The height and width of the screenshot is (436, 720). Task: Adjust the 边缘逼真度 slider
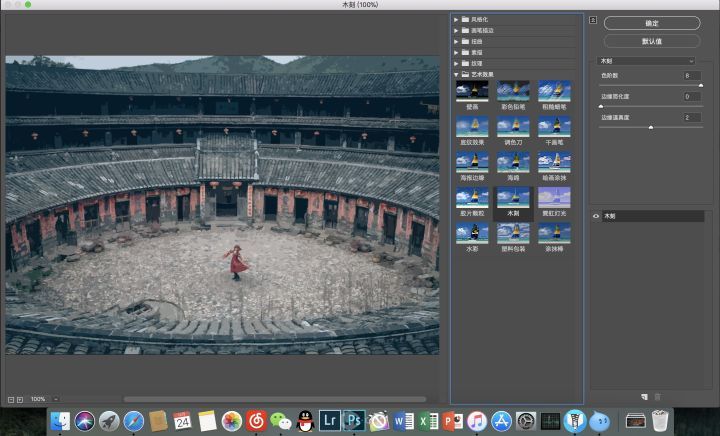tap(651, 127)
